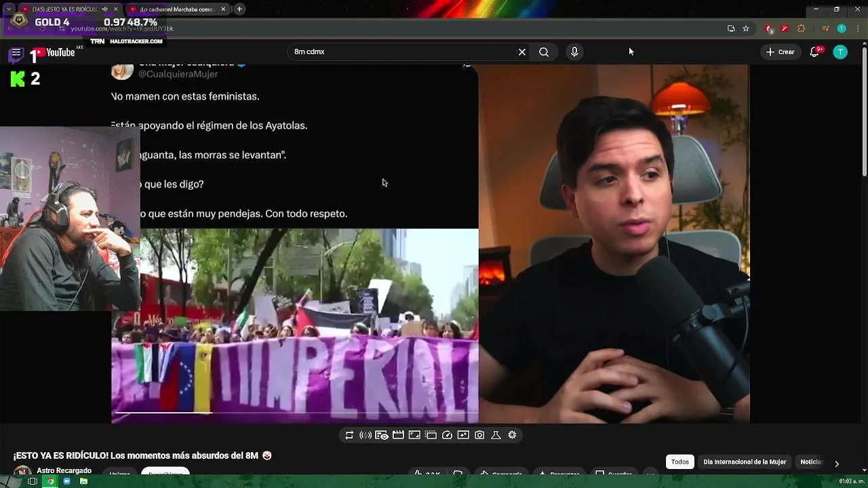Image resolution: width=868 pixels, height=488 pixels.
Task: Apply video filters sparkle icon
Action: click(463, 435)
